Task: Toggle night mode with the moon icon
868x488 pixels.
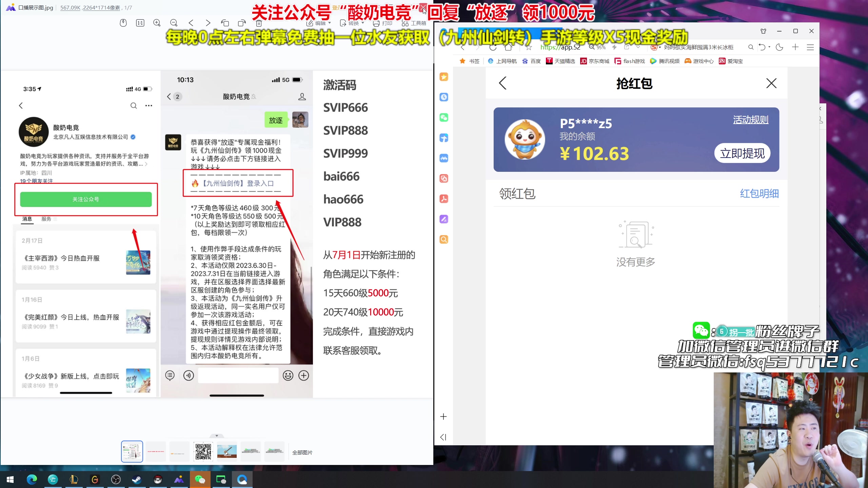Action: coord(779,47)
